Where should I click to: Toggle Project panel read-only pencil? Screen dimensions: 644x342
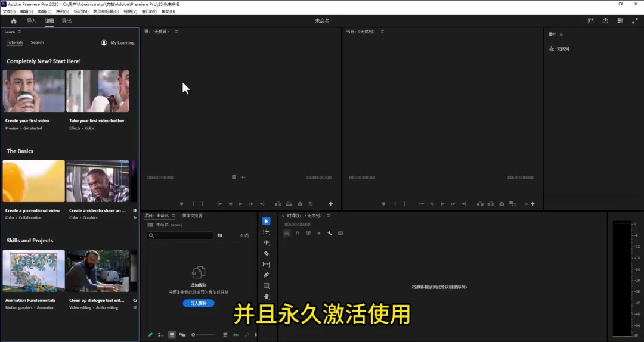pyautogui.click(x=150, y=335)
